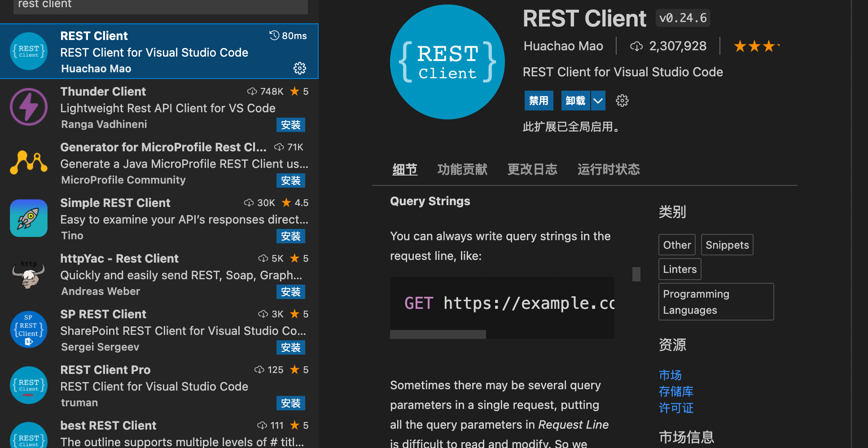The width and height of the screenshot is (868, 448).
Task: Click MicroProfile 71K download cloud icon
Action: point(279,147)
